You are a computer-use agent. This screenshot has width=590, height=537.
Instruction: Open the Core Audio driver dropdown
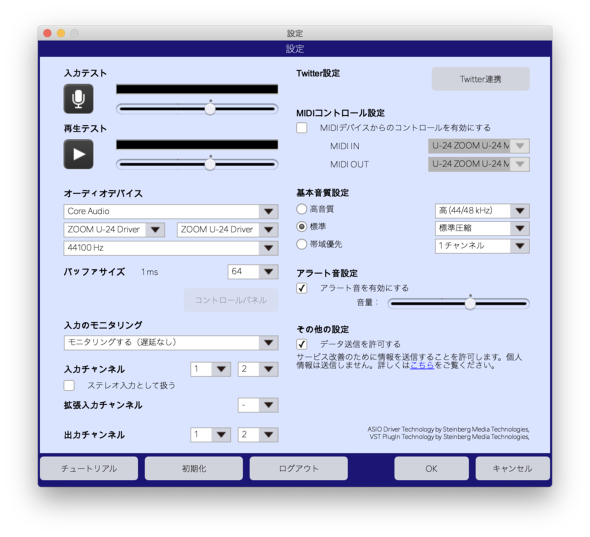[x=171, y=211]
